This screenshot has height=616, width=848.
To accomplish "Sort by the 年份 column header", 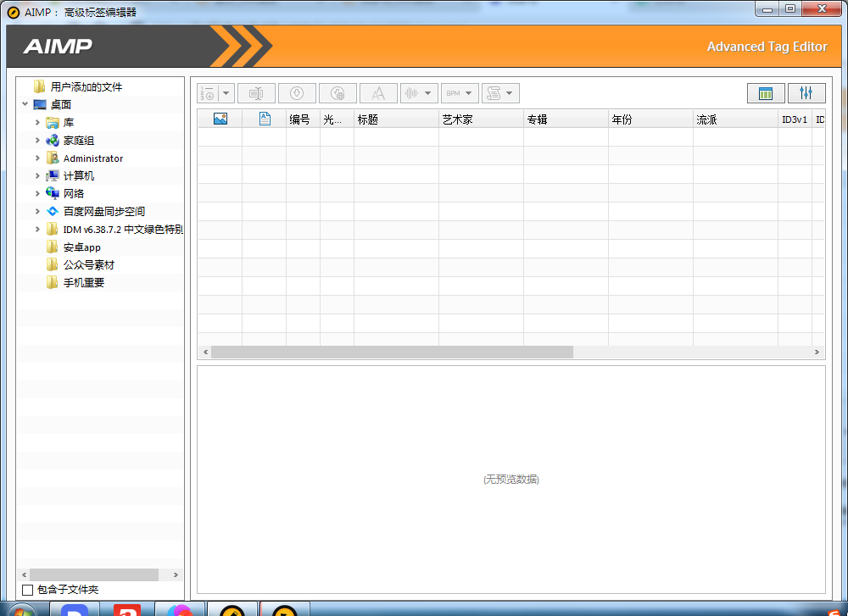I will tap(651, 119).
